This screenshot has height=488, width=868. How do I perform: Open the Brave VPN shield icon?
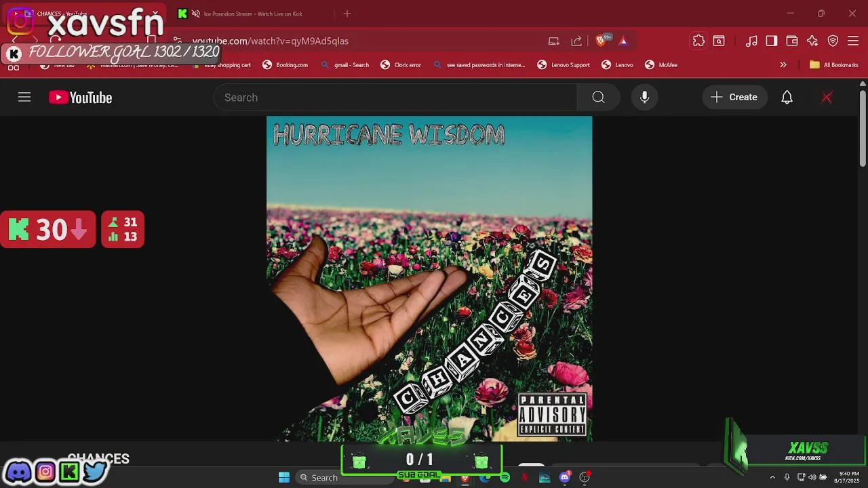(833, 41)
